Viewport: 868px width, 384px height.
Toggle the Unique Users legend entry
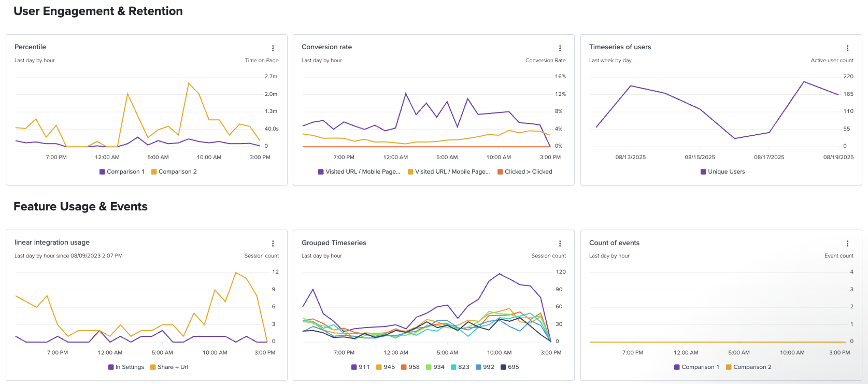(x=722, y=172)
